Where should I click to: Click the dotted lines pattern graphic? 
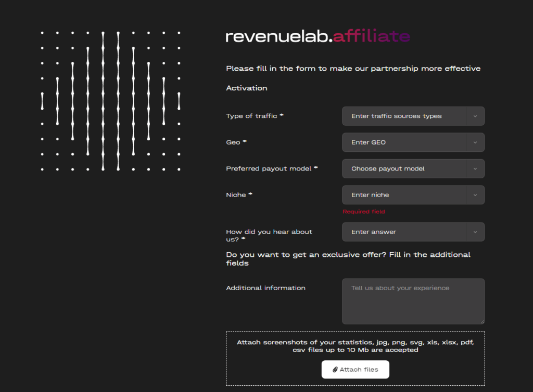pos(110,101)
